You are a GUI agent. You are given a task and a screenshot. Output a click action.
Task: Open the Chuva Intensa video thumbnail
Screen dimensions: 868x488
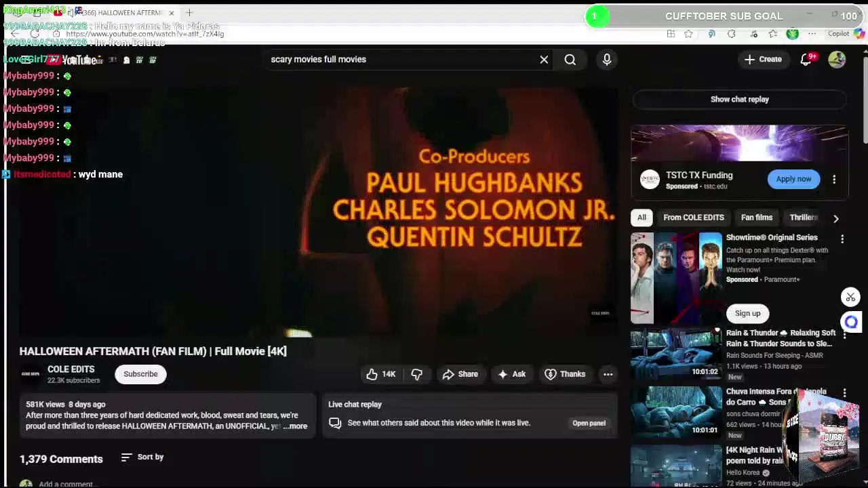(676, 412)
